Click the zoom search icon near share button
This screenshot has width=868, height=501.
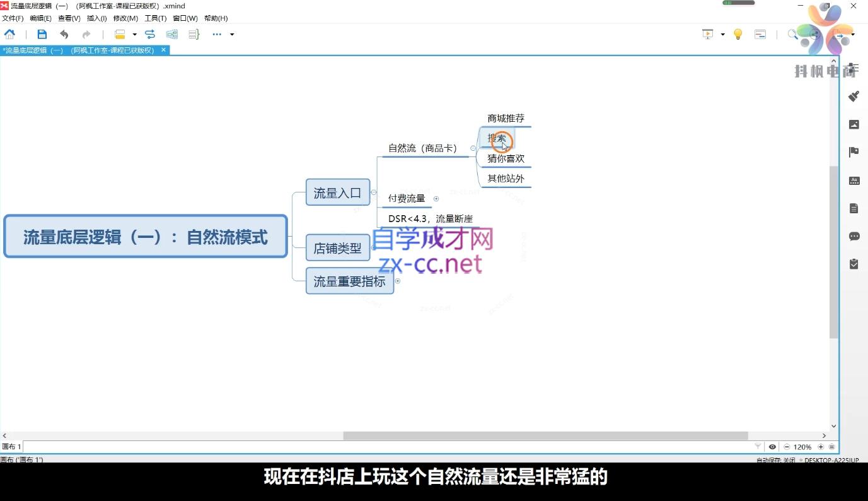pyautogui.click(x=794, y=35)
